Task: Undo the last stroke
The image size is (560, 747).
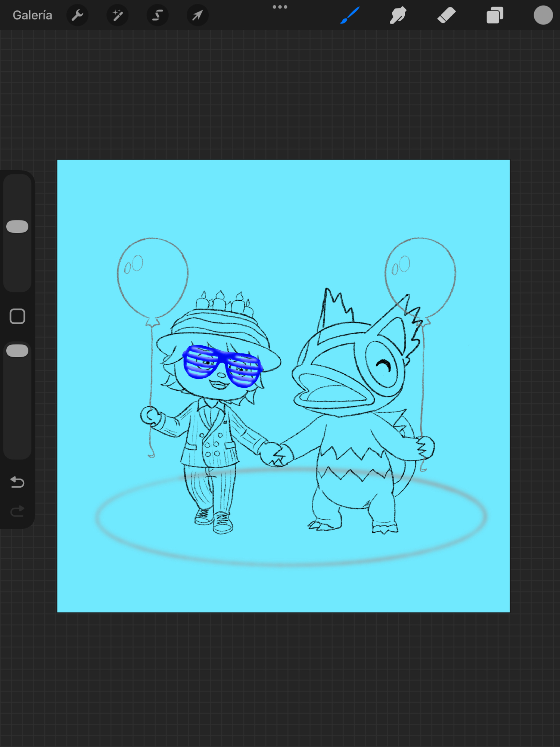Action: pos(18,482)
